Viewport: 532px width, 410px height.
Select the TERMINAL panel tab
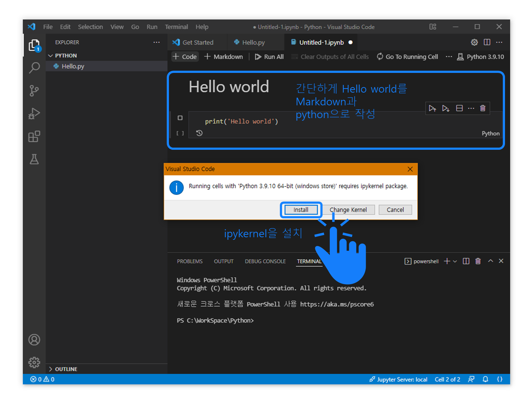pos(309,261)
